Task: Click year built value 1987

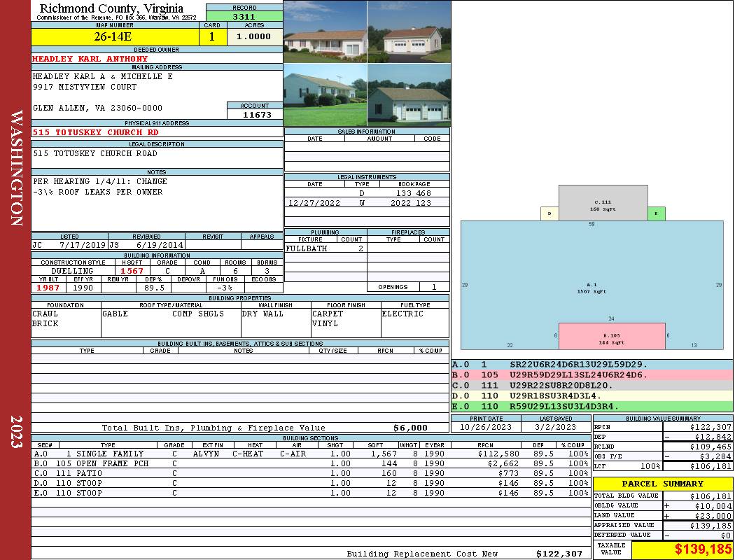Action: pyautogui.click(x=48, y=288)
